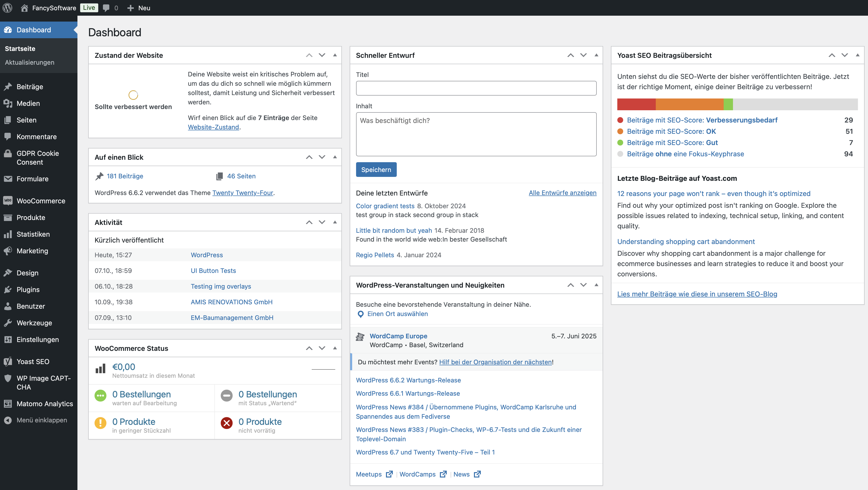The width and height of the screenshot is (868, 490).
Task: Open the 181 Beiträge link
Action: click(x=125, y=176)
